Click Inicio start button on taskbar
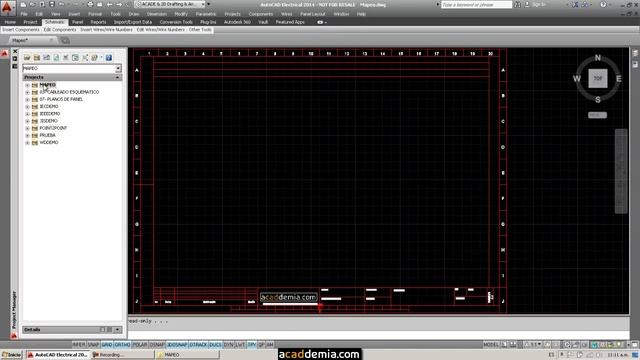 [x=11, y=355]
